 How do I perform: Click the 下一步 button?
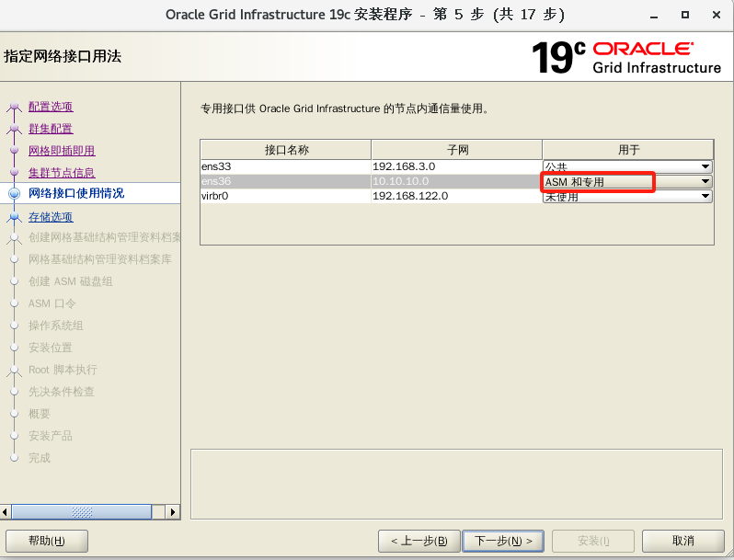point(503,541)
